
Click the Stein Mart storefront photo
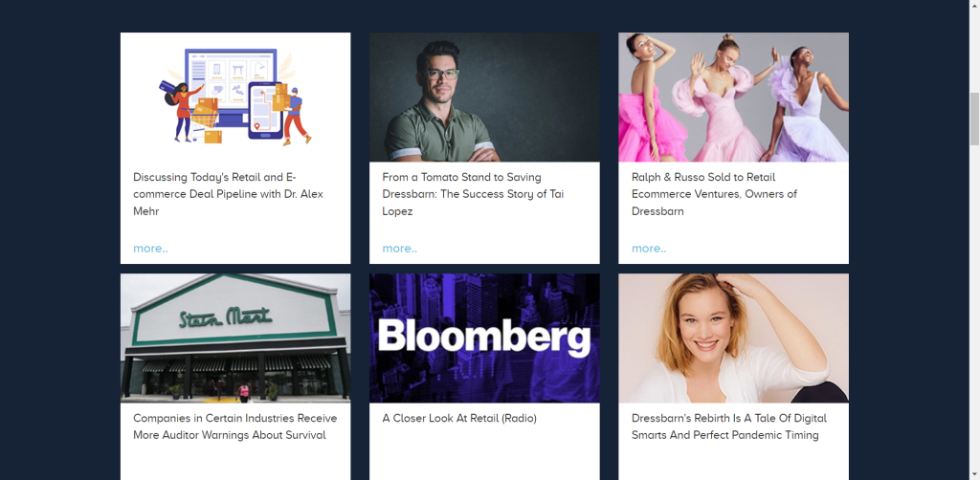pos(235,338)
